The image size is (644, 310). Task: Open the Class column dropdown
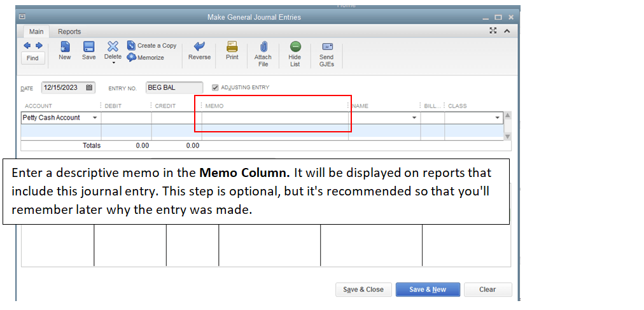[x=498, y=118]
